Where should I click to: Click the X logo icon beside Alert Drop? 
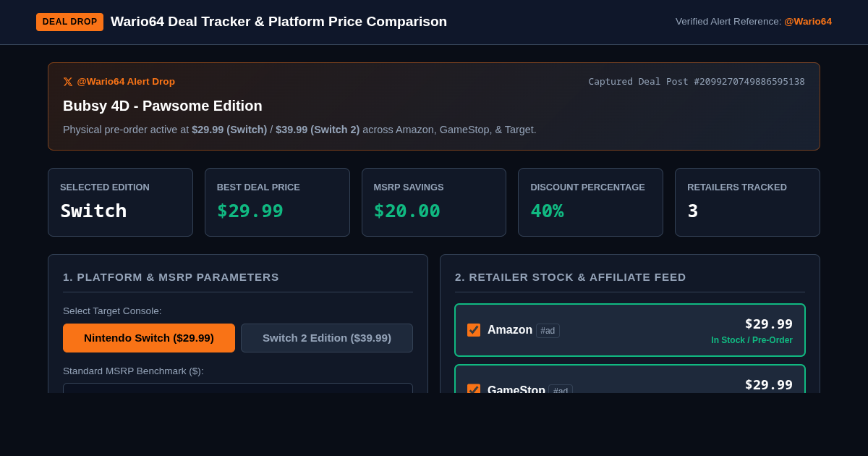click(68, 82)
